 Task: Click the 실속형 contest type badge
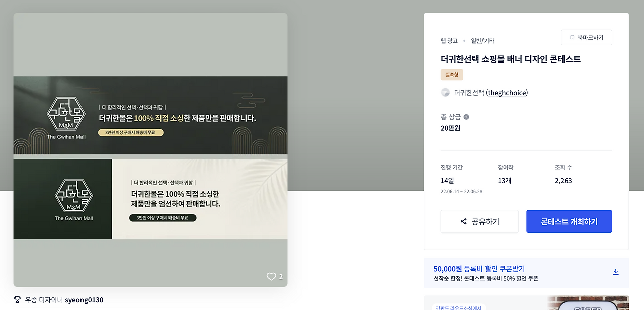tap(451, 74)
